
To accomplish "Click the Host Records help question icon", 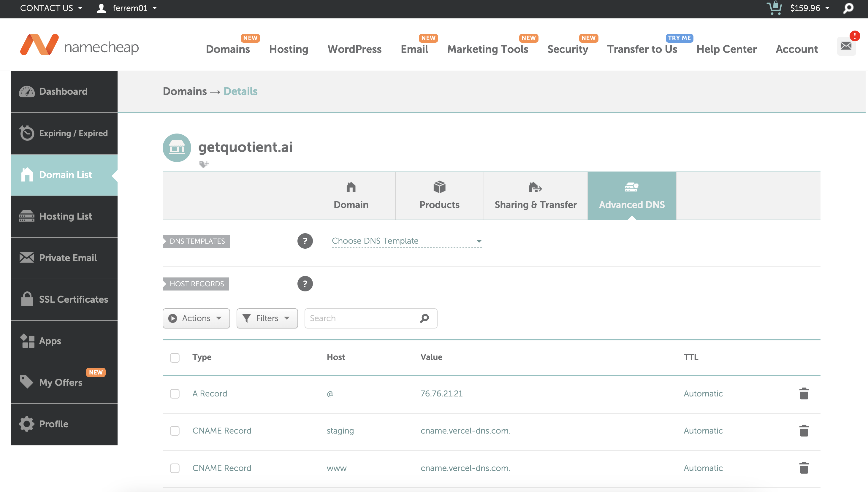I will pos(305,284).
